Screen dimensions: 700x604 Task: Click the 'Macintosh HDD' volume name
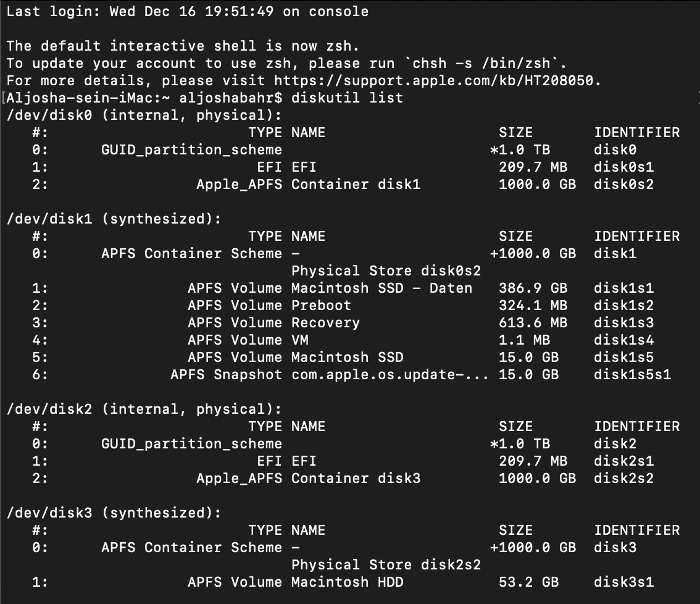point(347,582)
